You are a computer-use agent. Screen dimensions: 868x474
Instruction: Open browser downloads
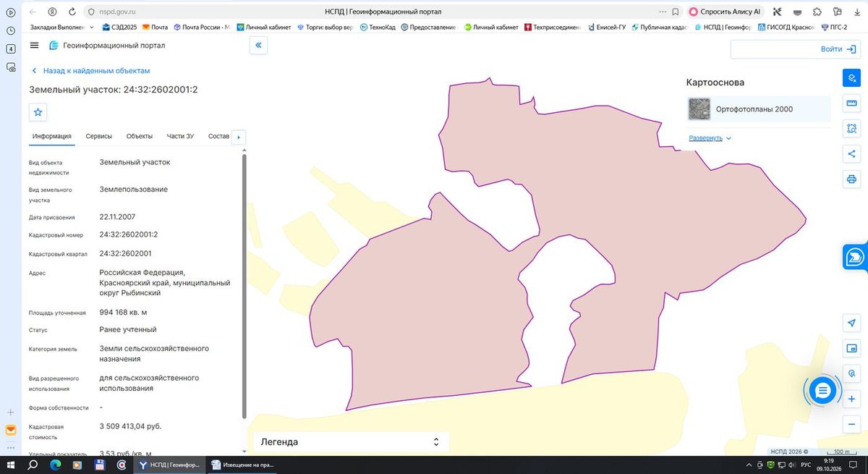tap(857, 12)
